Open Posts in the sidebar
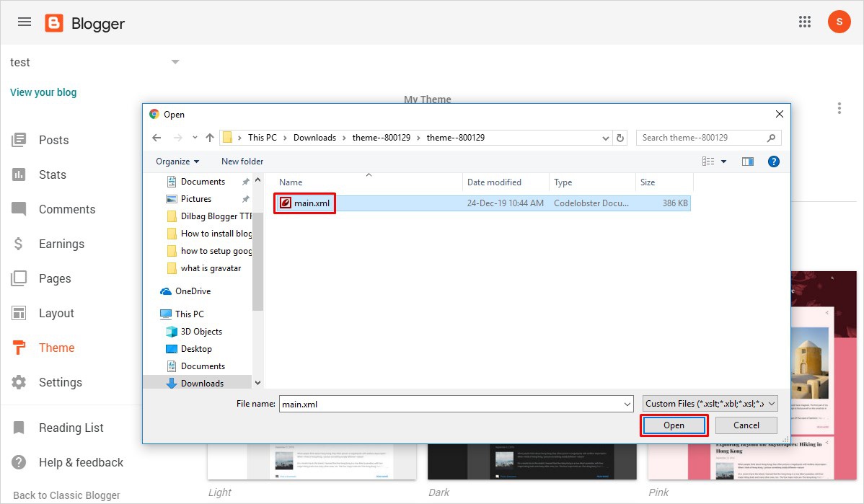Image resolution: width=864 pixels, height=504 pixels. [x=53, y=140]
